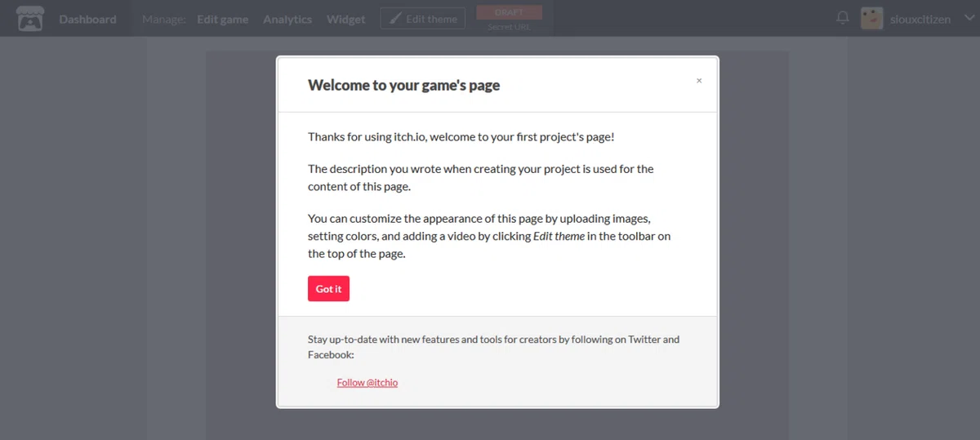980x440 pixels.
Task: Click the itch.io logo icon
Action: [30, 19]
